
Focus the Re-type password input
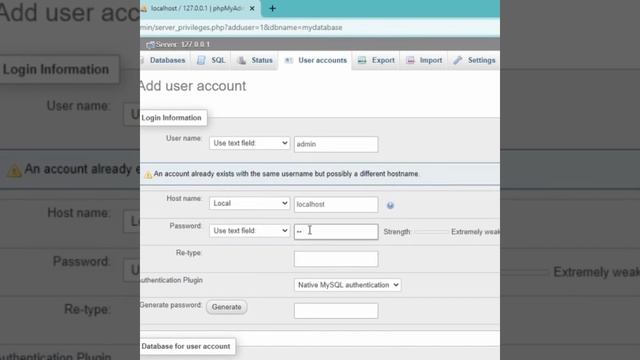(x=336, y=259)
